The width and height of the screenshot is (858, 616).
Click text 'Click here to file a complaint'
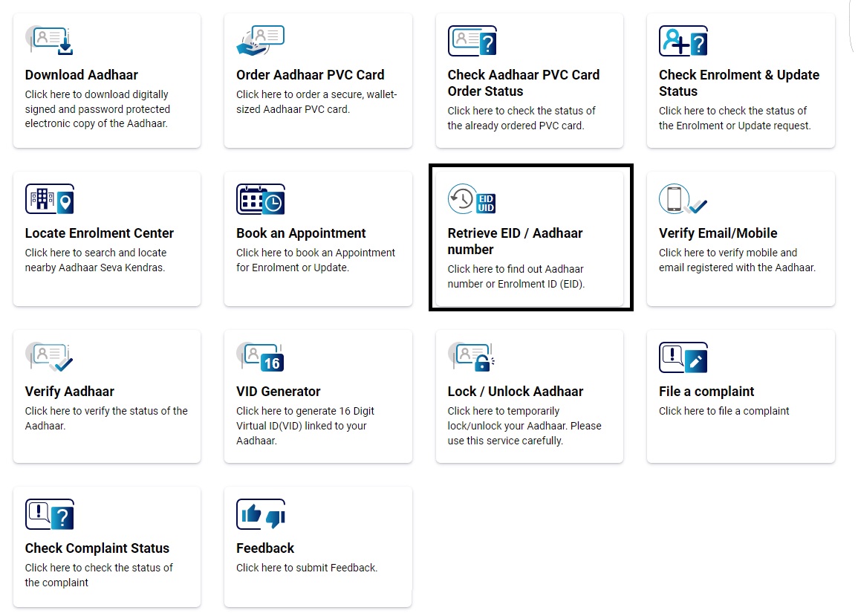724,411
